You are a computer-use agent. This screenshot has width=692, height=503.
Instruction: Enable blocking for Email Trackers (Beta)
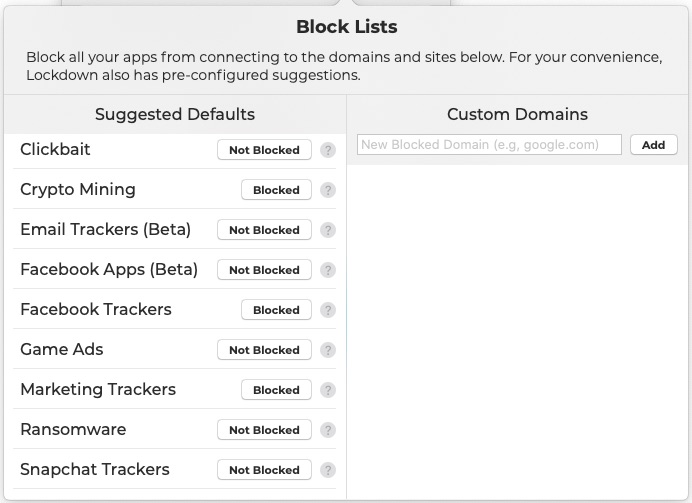point(264,230)
